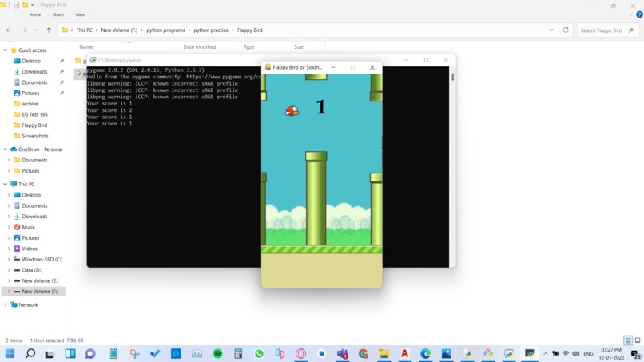Screen dimensions: 644x362
Task: Open Spotify from the taskbar
Action: (217, 353)
